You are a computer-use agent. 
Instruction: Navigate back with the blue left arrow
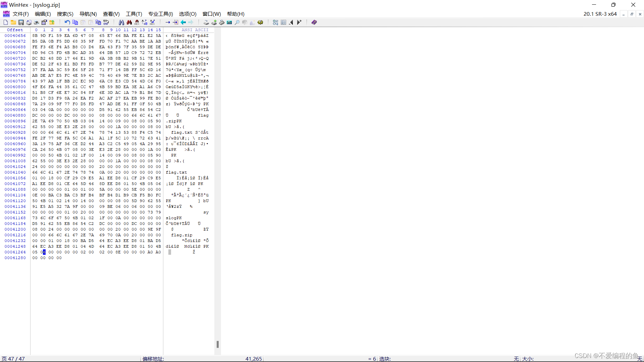pos(183,22)
